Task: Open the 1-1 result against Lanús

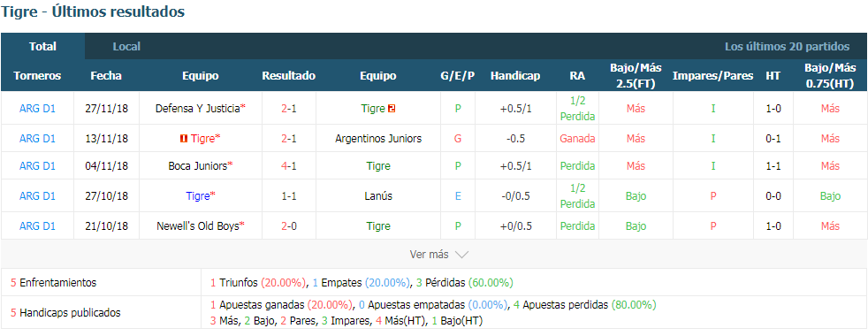Action: [288, 196]
